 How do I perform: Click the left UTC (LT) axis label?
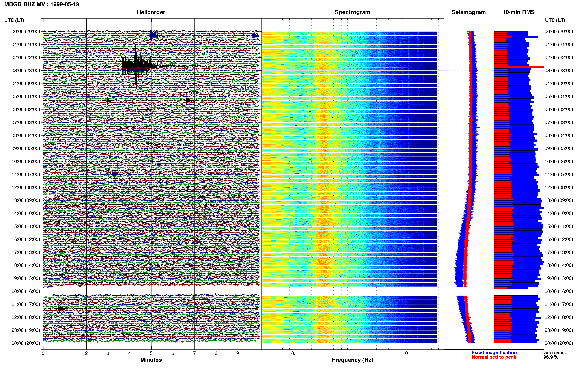tap(14, 20)
